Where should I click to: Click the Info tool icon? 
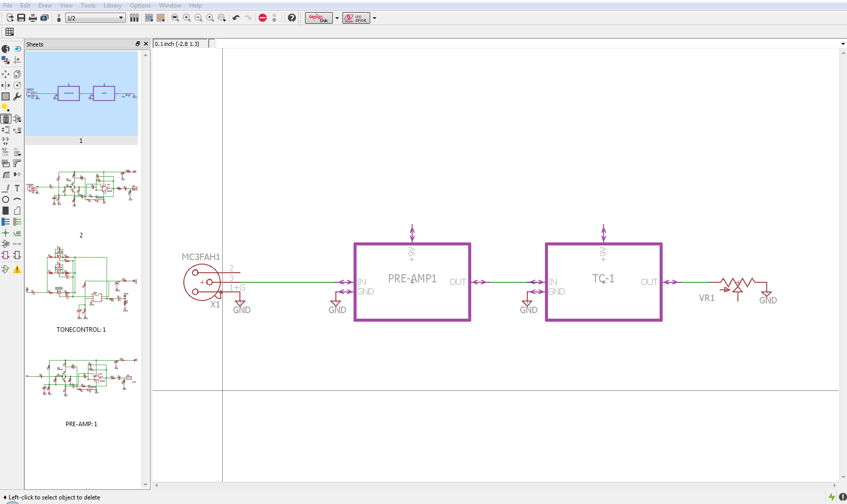point(6,49)
